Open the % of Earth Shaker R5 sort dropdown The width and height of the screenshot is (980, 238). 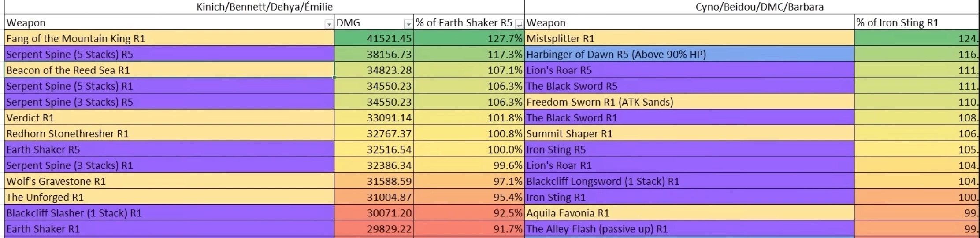tap(520, 24)
